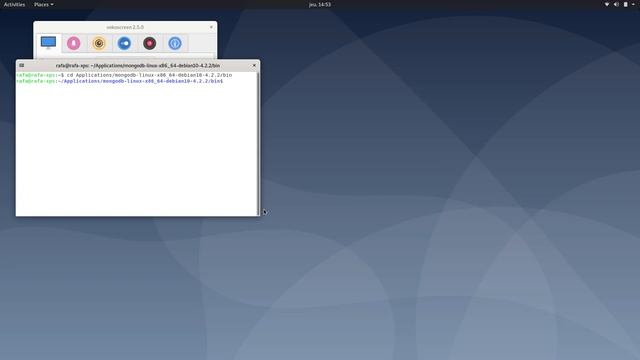Click the volume icon in top bar

click(616, 4)
